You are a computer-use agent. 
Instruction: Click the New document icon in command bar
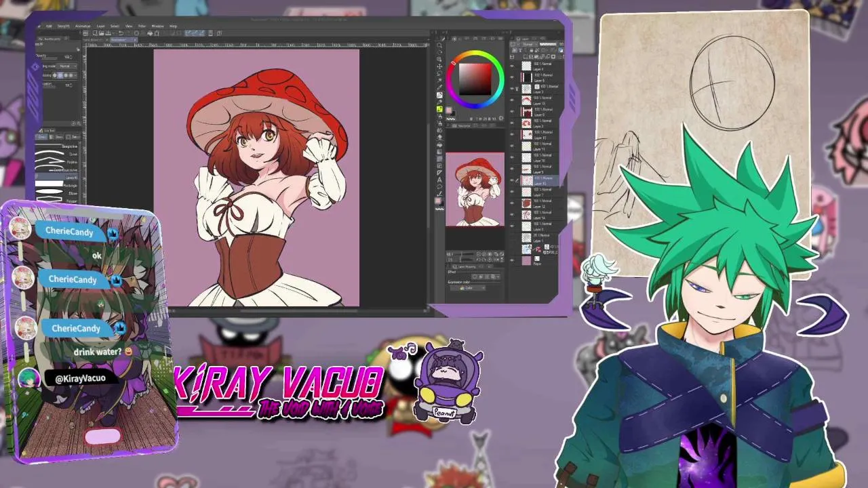pyautogui.click(x=94, y=33)
